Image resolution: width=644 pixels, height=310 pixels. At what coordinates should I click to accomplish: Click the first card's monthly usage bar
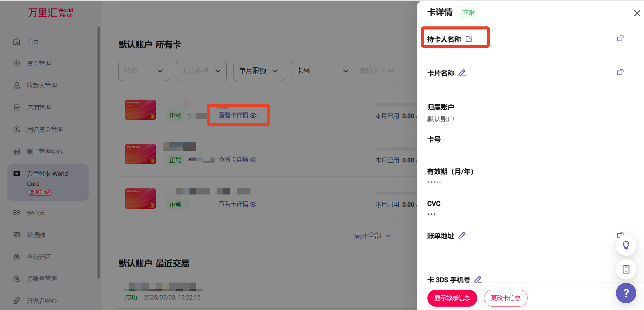(x=396, y=105)
